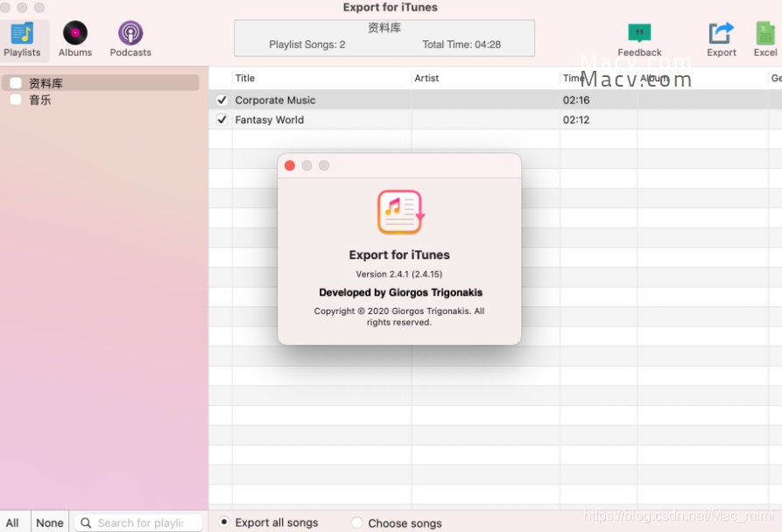Click the None button
782x532 pixels.
(50, 522)
